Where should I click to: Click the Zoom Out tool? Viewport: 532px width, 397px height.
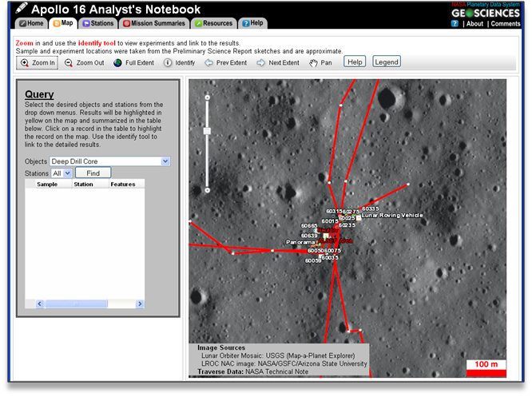83,62
